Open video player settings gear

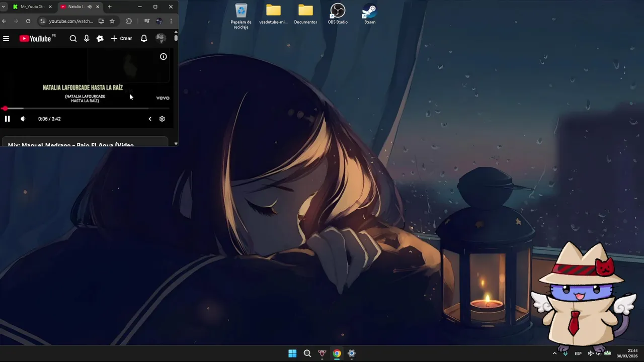coord(162,119)
